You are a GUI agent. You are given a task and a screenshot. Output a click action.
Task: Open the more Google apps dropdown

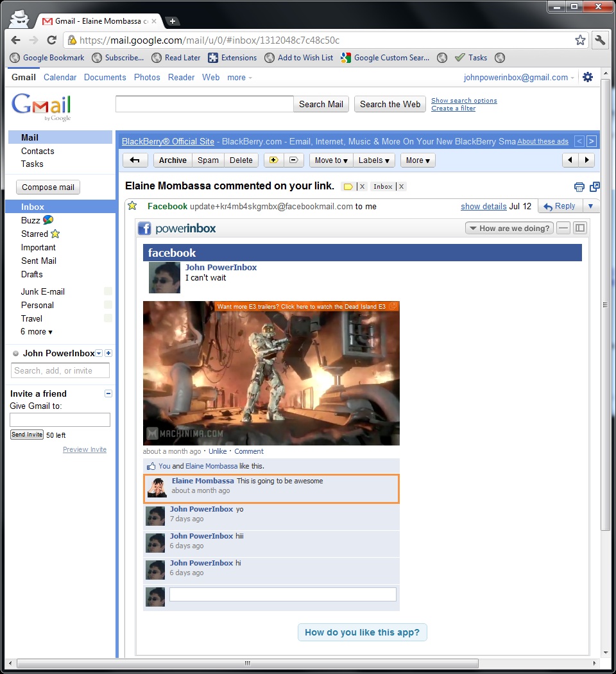click(240, 78)
